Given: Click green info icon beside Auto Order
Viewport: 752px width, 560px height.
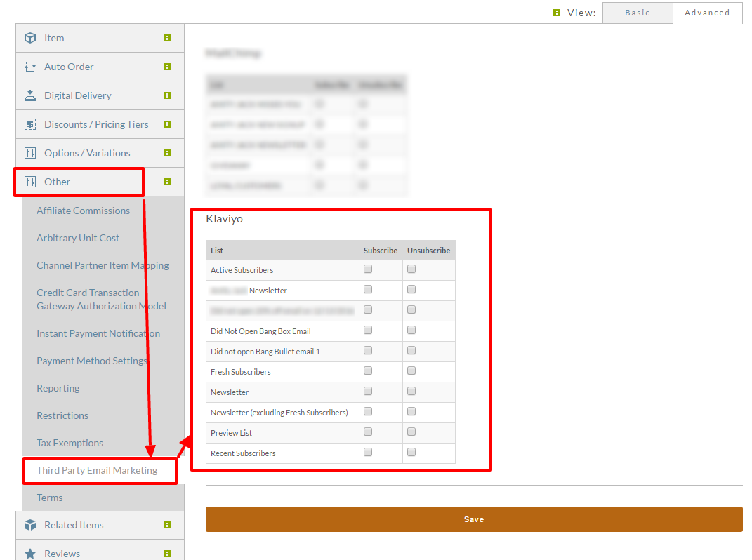Looking at the screenshot, I should (x=167, y=67).
